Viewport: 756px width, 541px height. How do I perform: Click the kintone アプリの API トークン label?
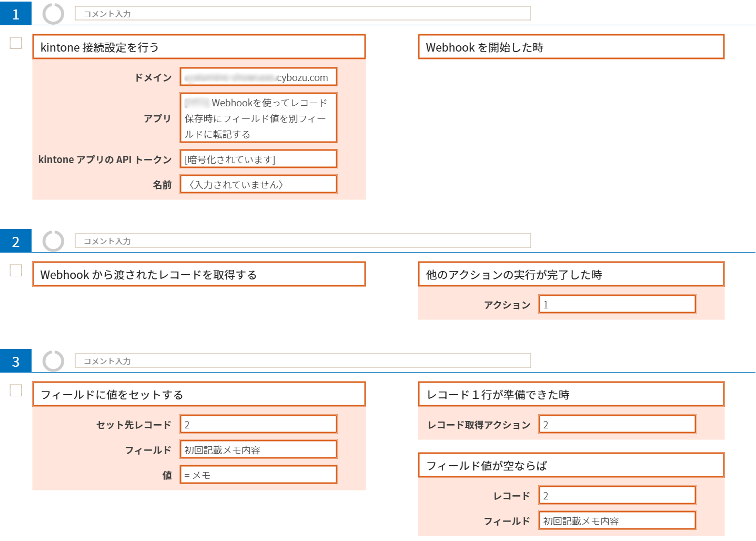105,159
